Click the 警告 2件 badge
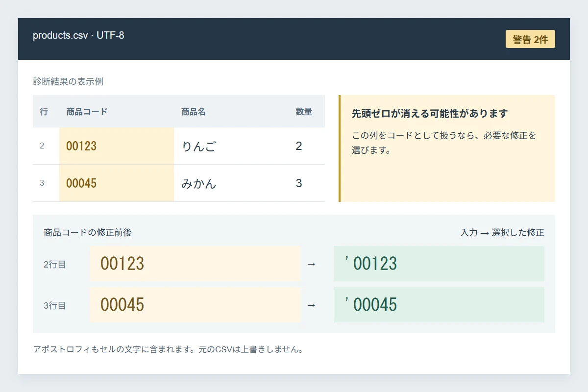Screen dimensions: 588x392 530,39
